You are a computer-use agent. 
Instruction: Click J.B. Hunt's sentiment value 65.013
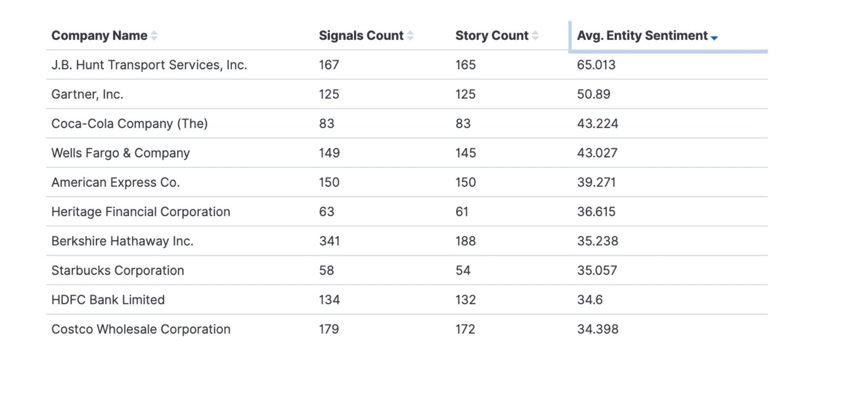596,65
